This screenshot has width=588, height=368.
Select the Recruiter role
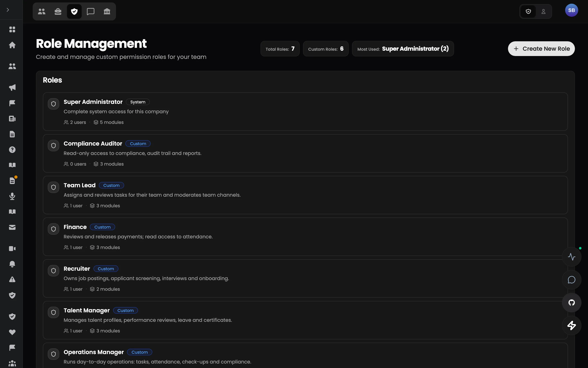pos(305,278)
